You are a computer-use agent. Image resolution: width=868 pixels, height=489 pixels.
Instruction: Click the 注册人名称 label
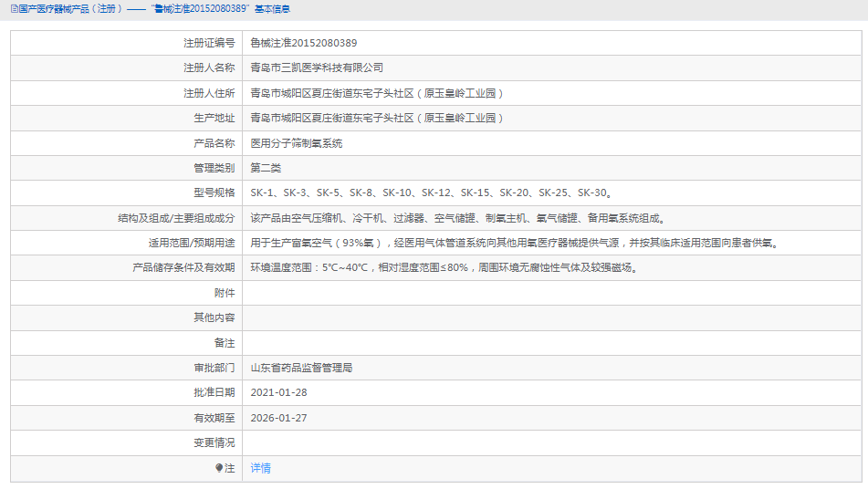click(209, 68)
